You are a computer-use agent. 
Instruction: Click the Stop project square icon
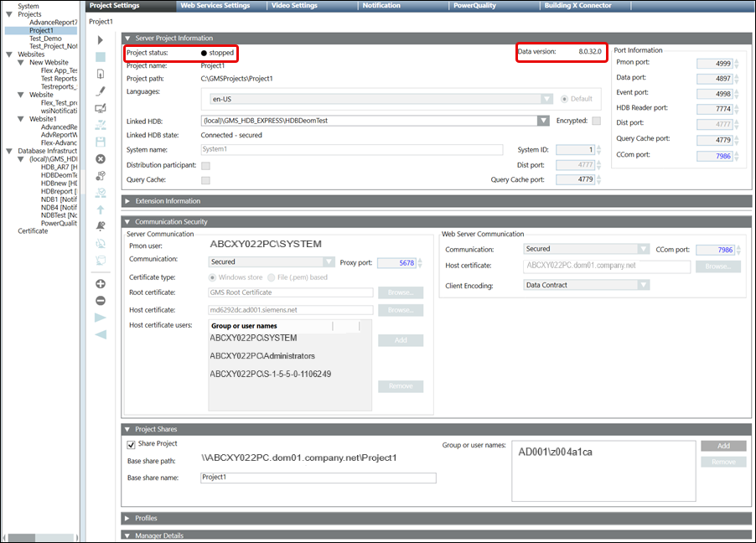[x=101, y=57]
